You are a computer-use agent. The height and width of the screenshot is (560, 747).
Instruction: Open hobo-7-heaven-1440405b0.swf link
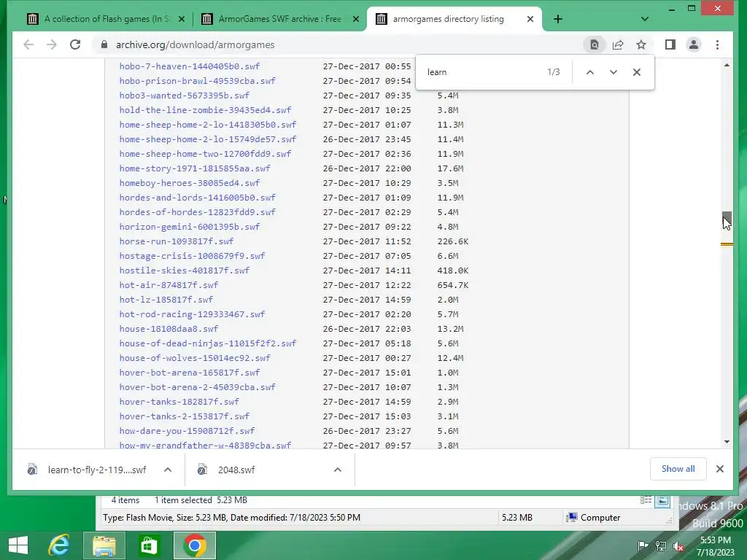(190, 66)
